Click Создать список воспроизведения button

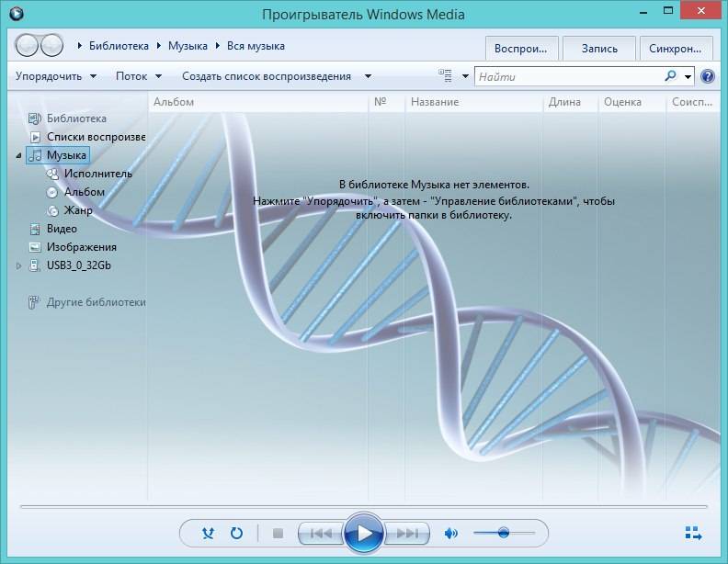[267, 76]
